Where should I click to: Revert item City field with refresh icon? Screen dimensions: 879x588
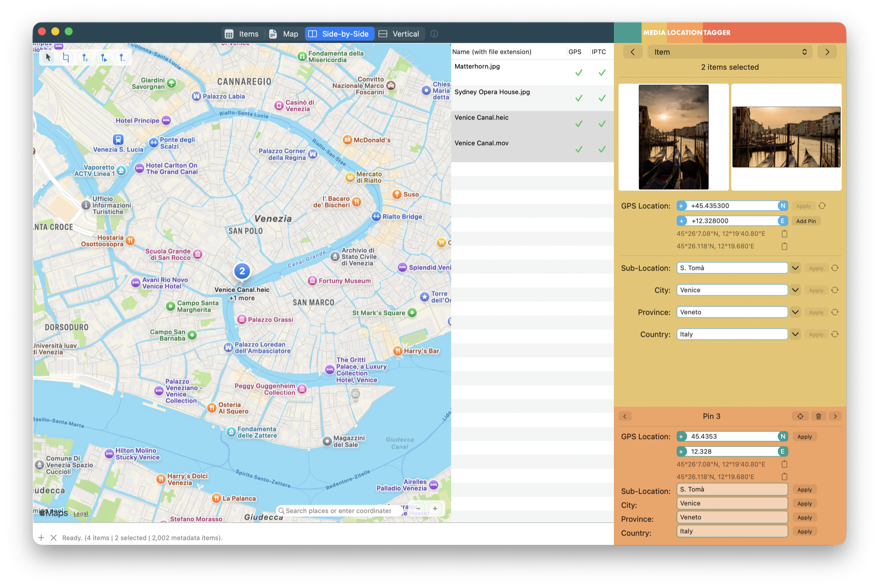click(835, 290)
